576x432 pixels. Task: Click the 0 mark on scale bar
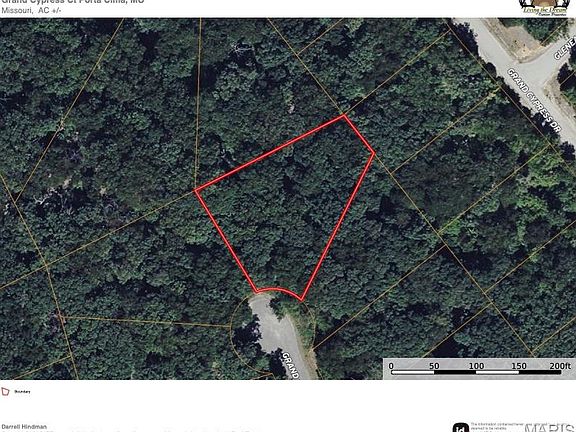[391, 366]
